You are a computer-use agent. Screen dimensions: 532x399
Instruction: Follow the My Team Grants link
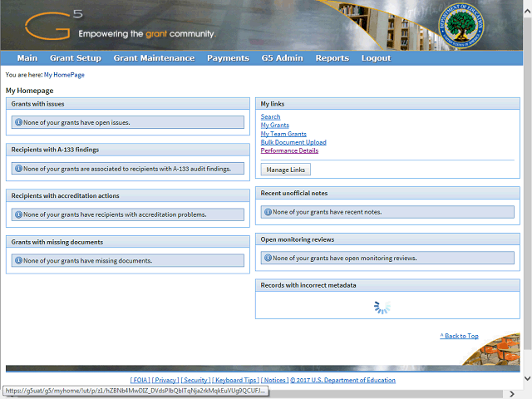pos(283,134)
